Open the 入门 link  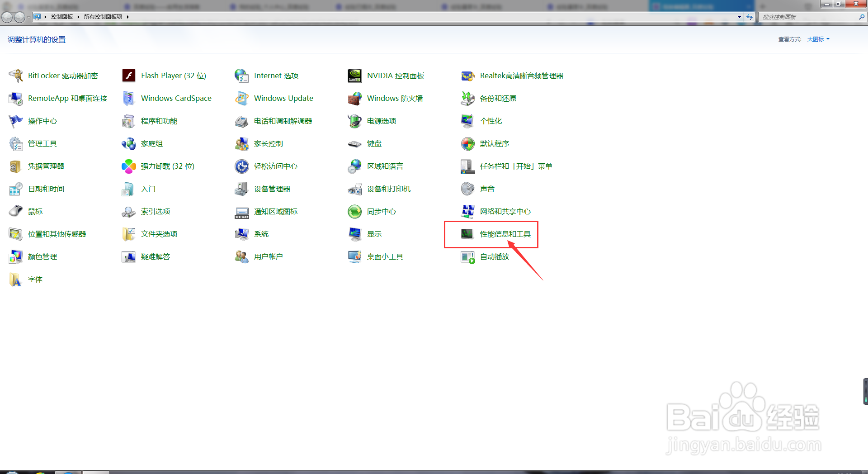point(148,189)
